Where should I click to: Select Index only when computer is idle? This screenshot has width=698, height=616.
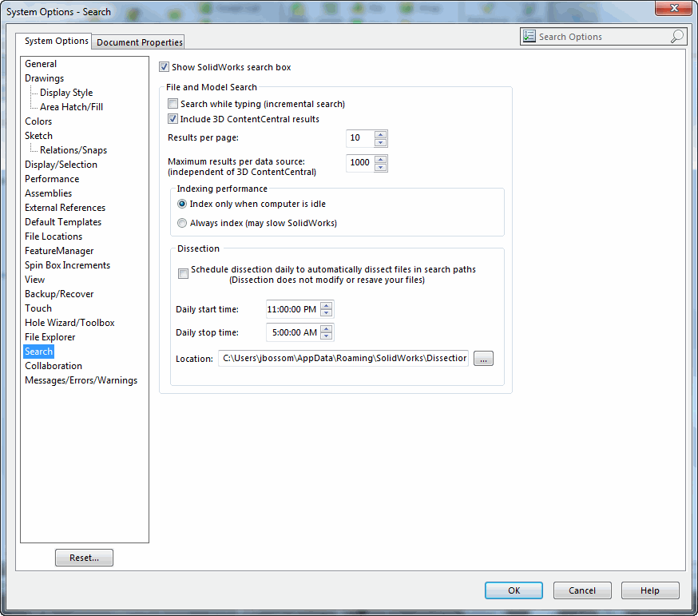coord(181,204)
